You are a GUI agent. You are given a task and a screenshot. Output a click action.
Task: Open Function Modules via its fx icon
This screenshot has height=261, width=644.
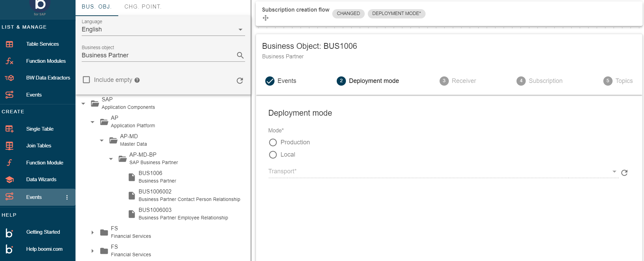click(x=10, y=61)
